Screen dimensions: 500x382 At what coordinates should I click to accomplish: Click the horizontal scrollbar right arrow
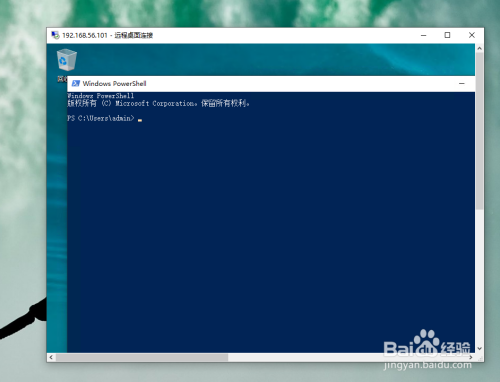[471, 357]
